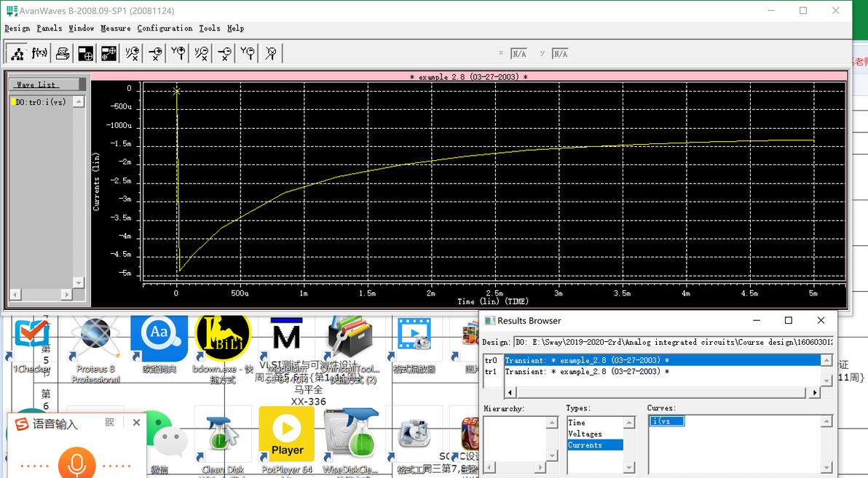Click yellow color swatch of i(vs) wave

click(x=12, y=102)
